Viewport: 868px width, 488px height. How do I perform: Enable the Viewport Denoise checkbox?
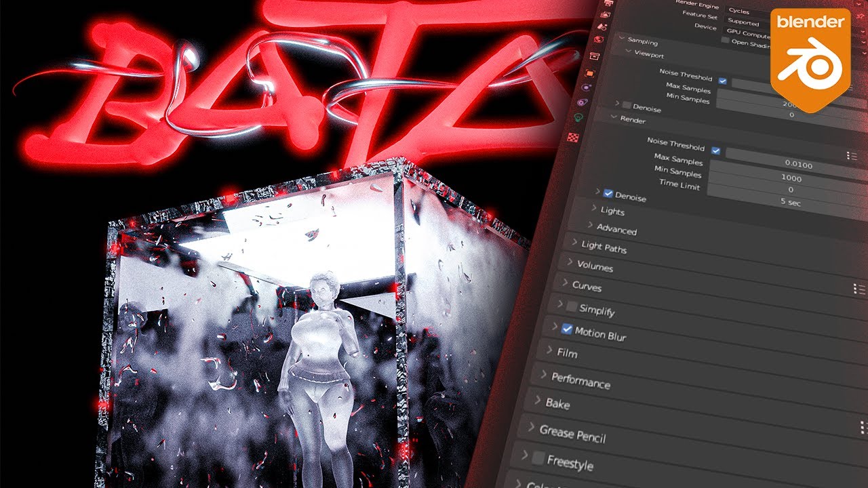[x=627, y=105]
